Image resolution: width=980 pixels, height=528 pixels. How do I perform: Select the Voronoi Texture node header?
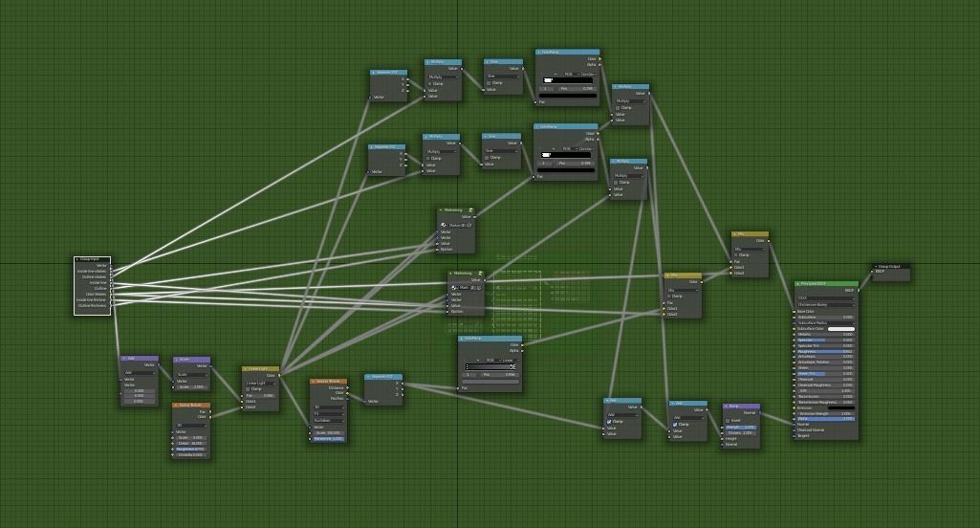click(x=329, y=381)
